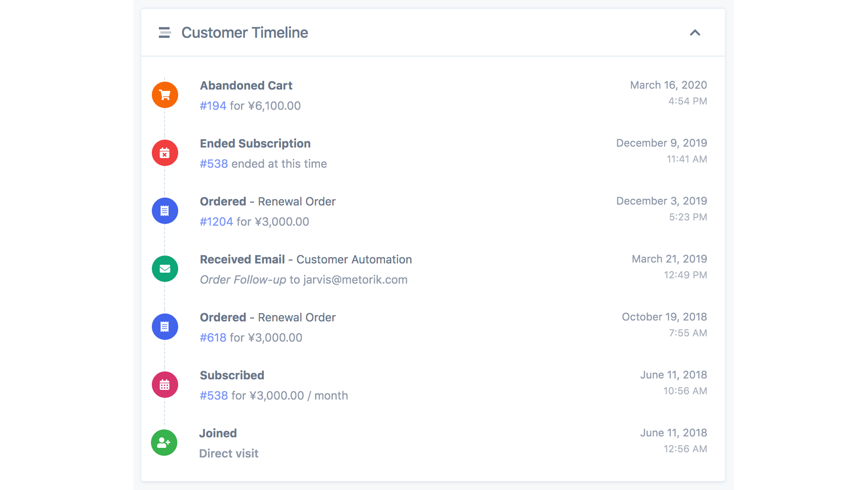Click subscription #538 under Subscribed
868x490 pixels.
214,395
